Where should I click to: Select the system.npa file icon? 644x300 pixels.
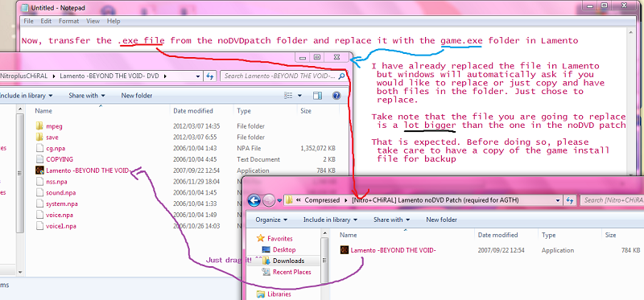[39, 203]
